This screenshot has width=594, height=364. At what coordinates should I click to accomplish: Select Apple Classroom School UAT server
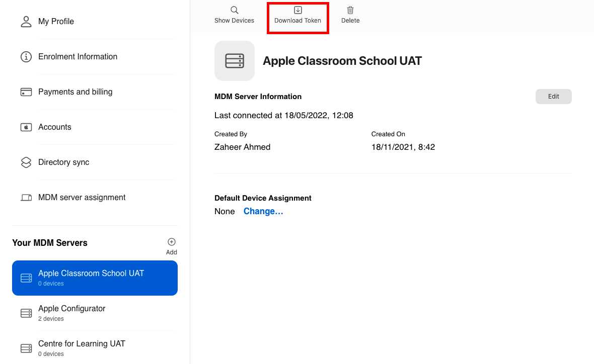tap(95, 278)
